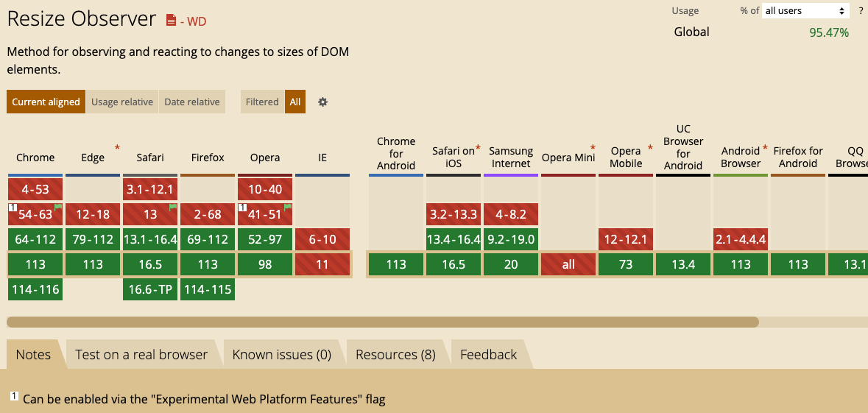This screenshot has width=868, height=413.
Task: Open Resources (8) tab
Action: click(396, 354)
